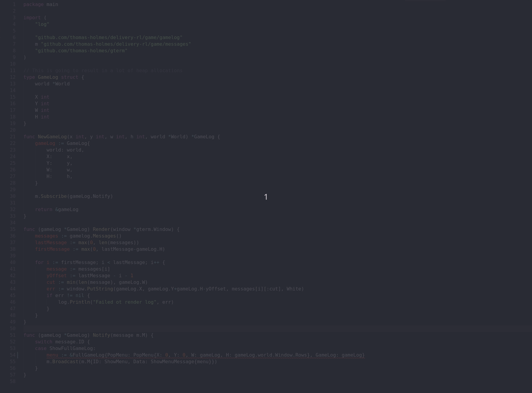Click 'message := messages[i]' line
532x393 pixels.
coord(78,269)
